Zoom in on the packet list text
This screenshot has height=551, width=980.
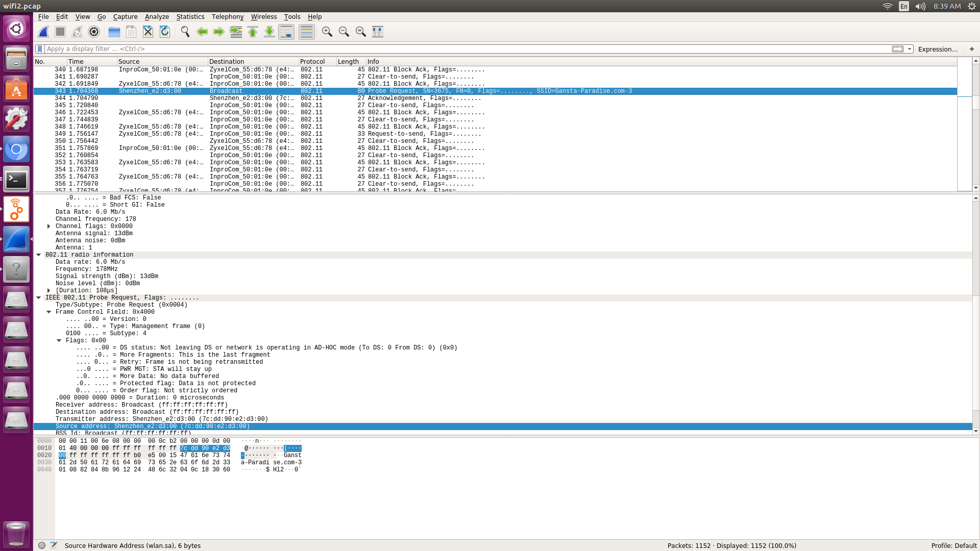point(327,31)
